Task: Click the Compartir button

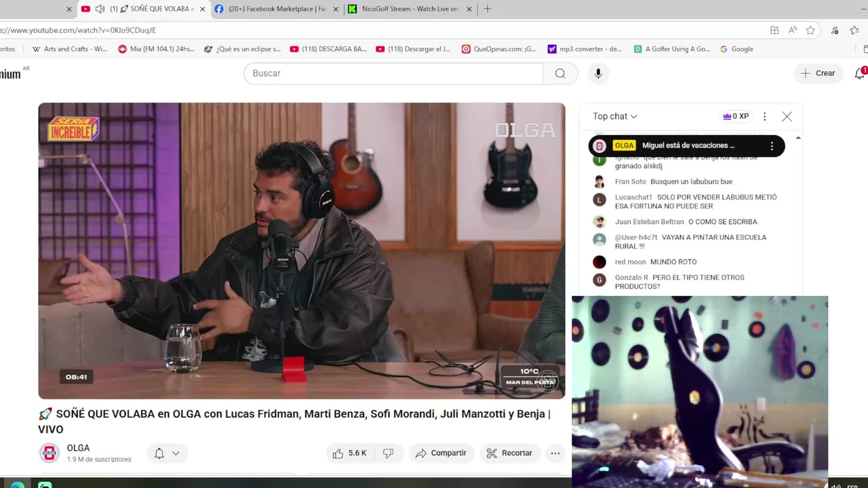Action: click(x=441, y=453)
